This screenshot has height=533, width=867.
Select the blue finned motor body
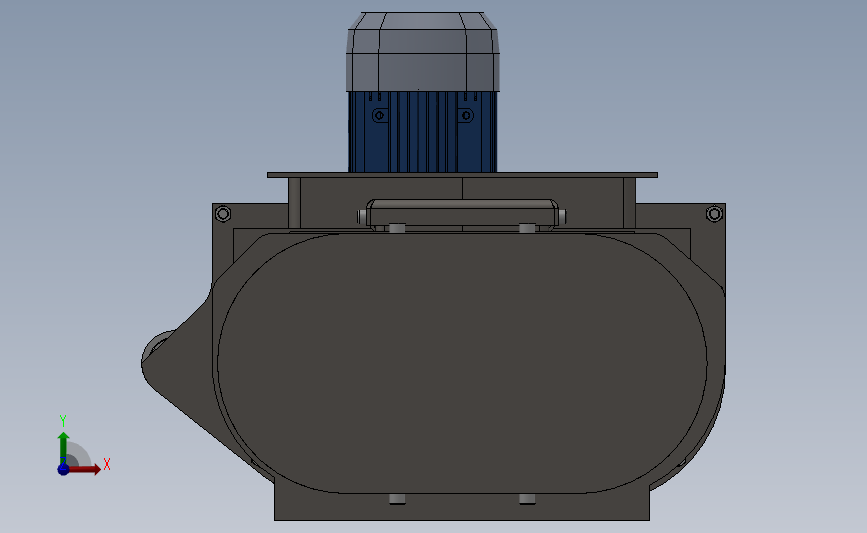point(422,132)
